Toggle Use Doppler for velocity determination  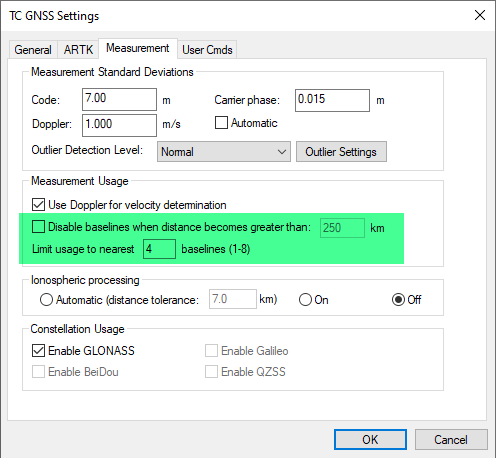click(38, 205)
